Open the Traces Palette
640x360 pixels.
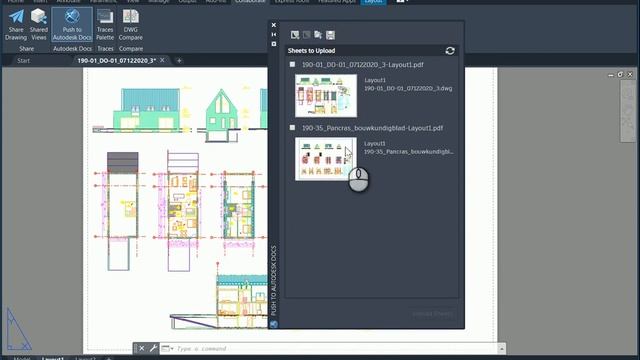pos(105,24)
